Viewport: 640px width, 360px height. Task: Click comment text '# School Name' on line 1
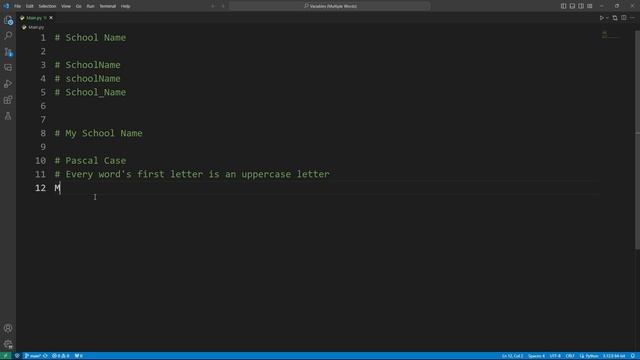point(90,38)
